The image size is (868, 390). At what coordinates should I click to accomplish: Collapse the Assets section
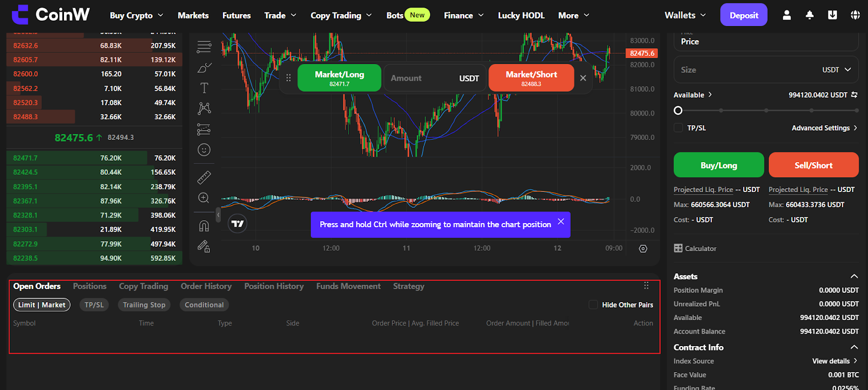coord(854,276)
